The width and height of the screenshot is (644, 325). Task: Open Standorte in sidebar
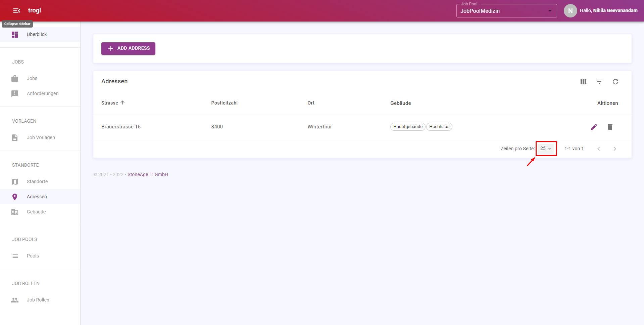click(40, 181)
